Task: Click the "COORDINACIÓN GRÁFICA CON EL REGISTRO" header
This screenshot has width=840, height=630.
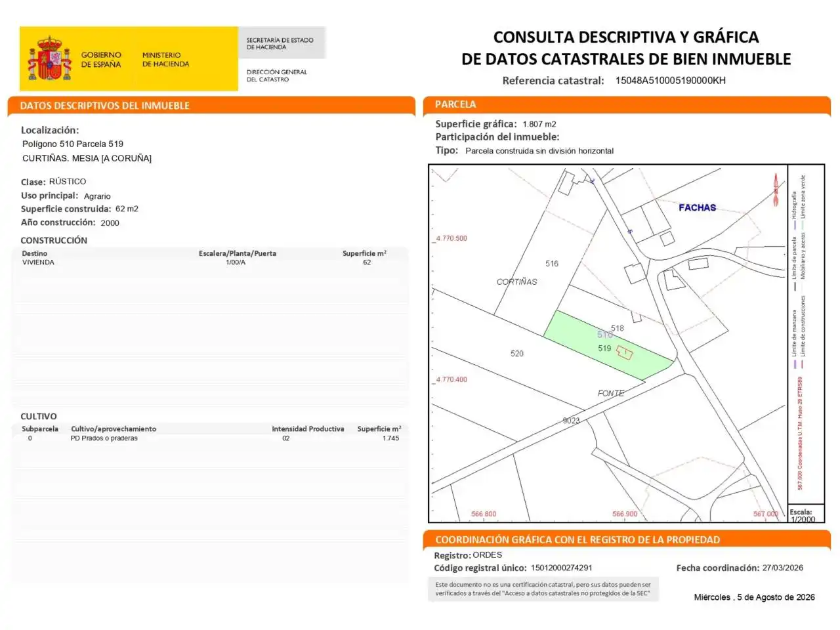Action: coord(577,540)
